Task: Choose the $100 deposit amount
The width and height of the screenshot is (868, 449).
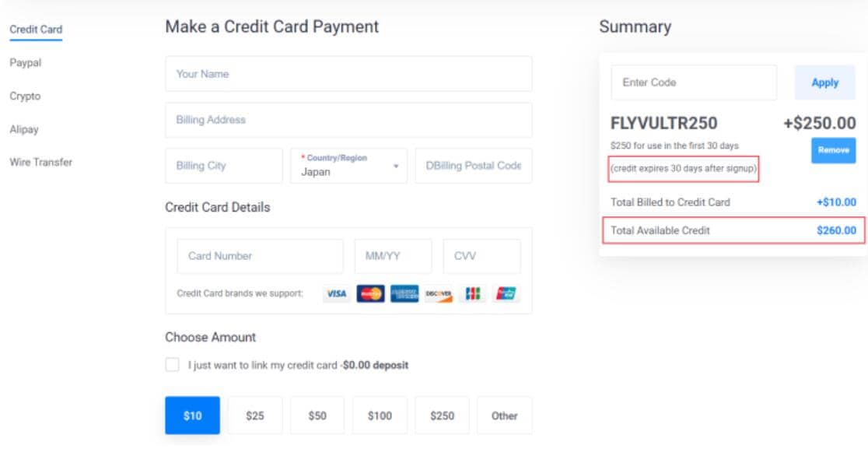Action: click(x=380, y=416)
